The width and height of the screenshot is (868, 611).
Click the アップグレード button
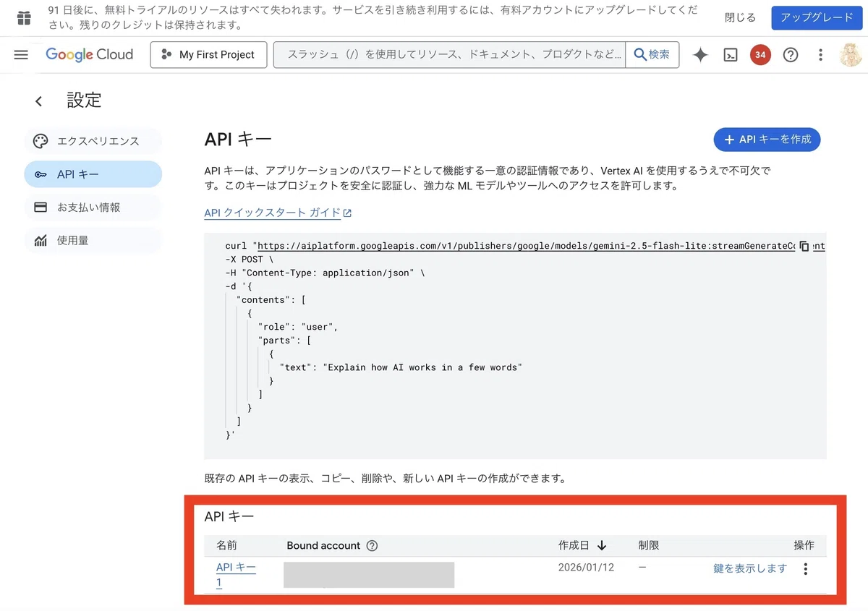pyautogui.click(x=817, y=17)
